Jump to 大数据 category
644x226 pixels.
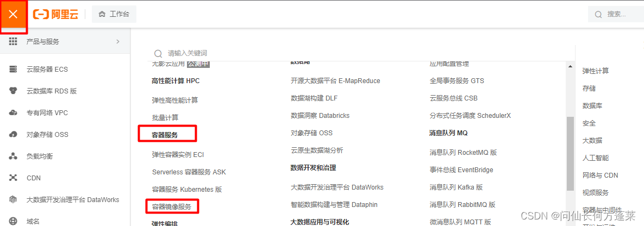(x=592, y=140)
